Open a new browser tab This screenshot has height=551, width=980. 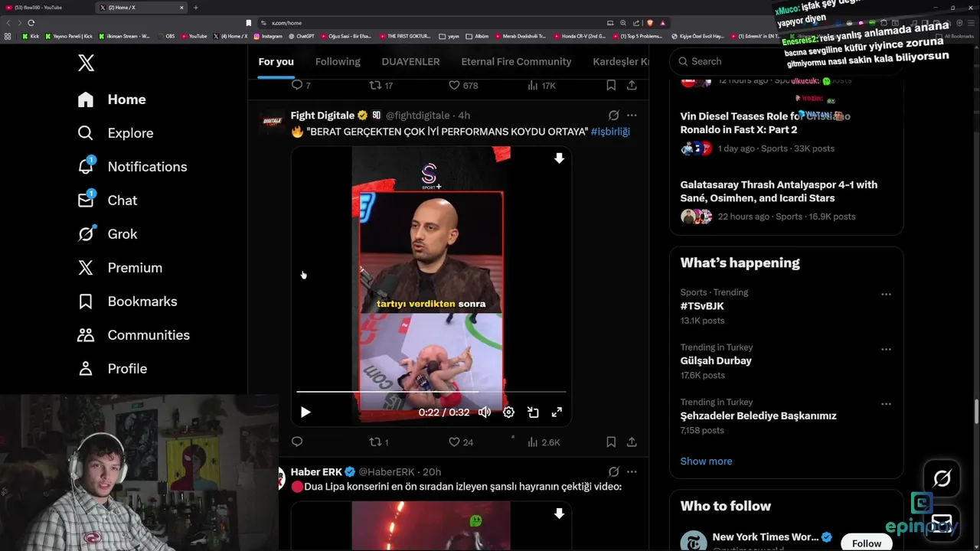[x=195, y=8]
